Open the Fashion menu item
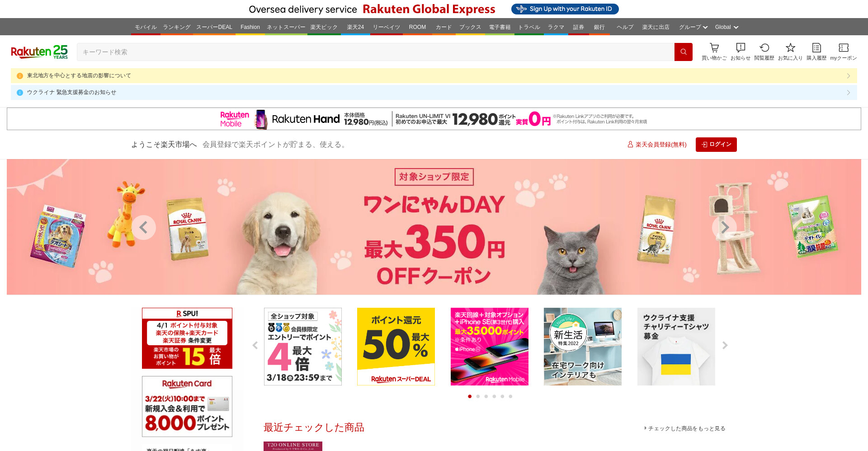 (x=250, y=27)
